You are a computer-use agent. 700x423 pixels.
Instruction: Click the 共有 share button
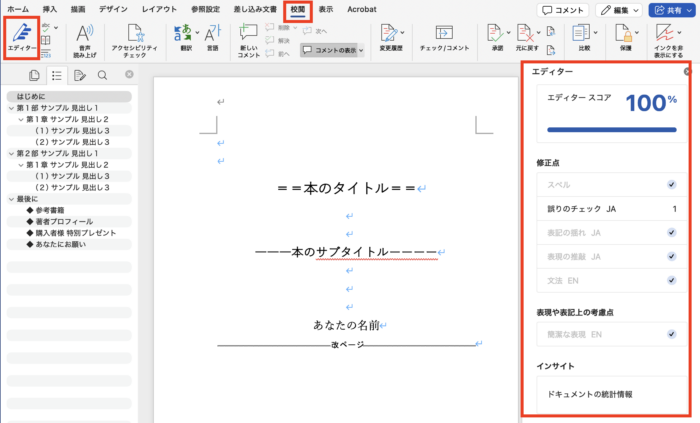(672, 10)
